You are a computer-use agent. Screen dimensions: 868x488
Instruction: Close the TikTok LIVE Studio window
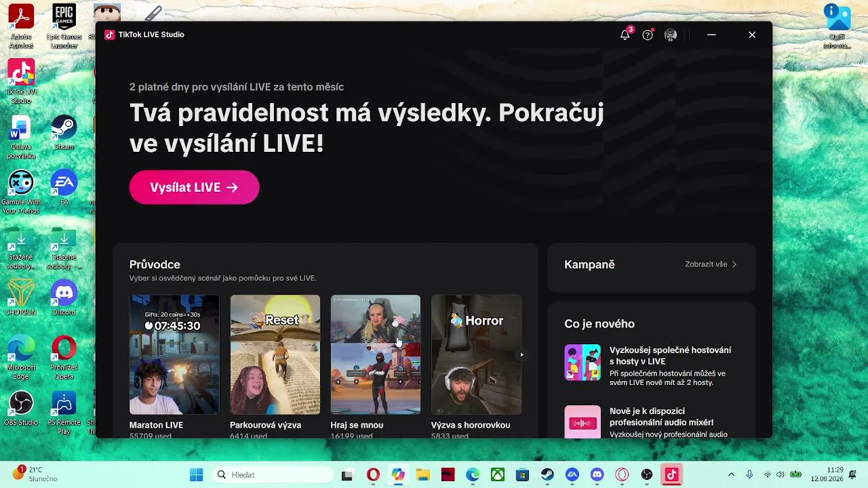(752, 35)
